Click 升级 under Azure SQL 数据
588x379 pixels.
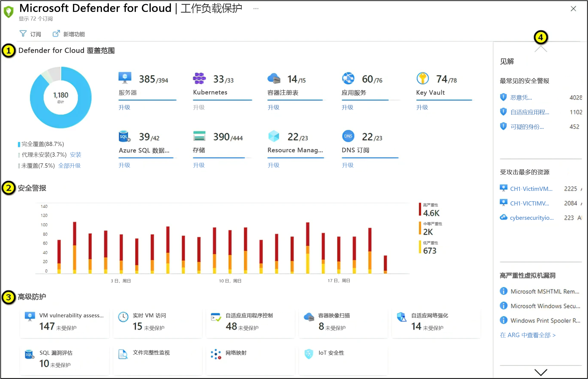[124, 165]
